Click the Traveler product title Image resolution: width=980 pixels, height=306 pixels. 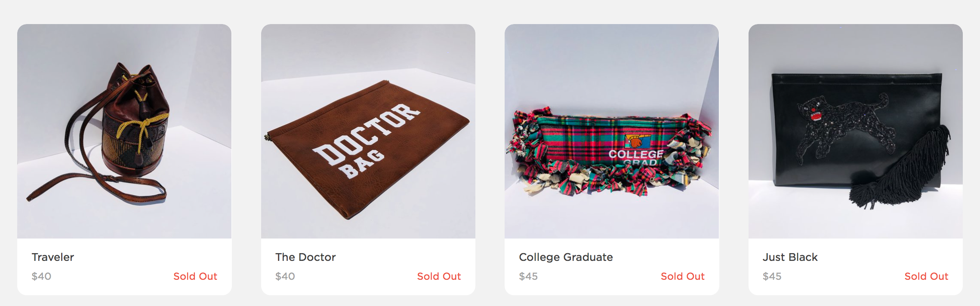coord(53,257)
